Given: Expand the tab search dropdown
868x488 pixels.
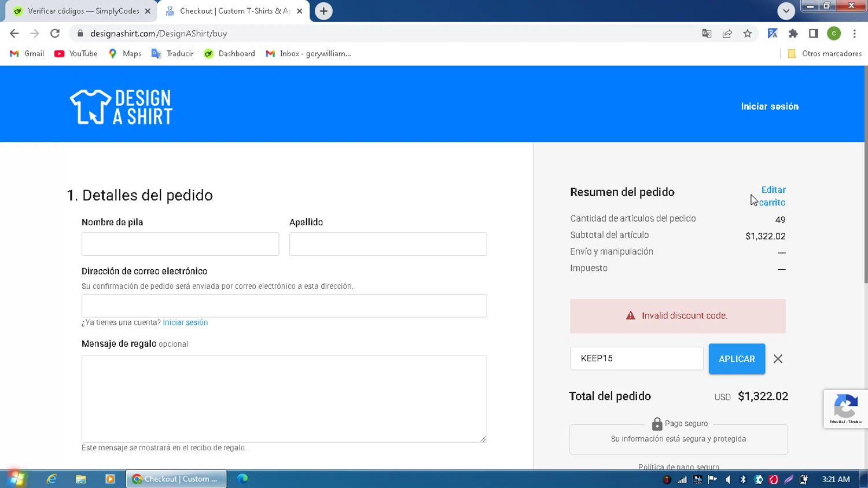Looking at the screenshot, I should [786, 11].
